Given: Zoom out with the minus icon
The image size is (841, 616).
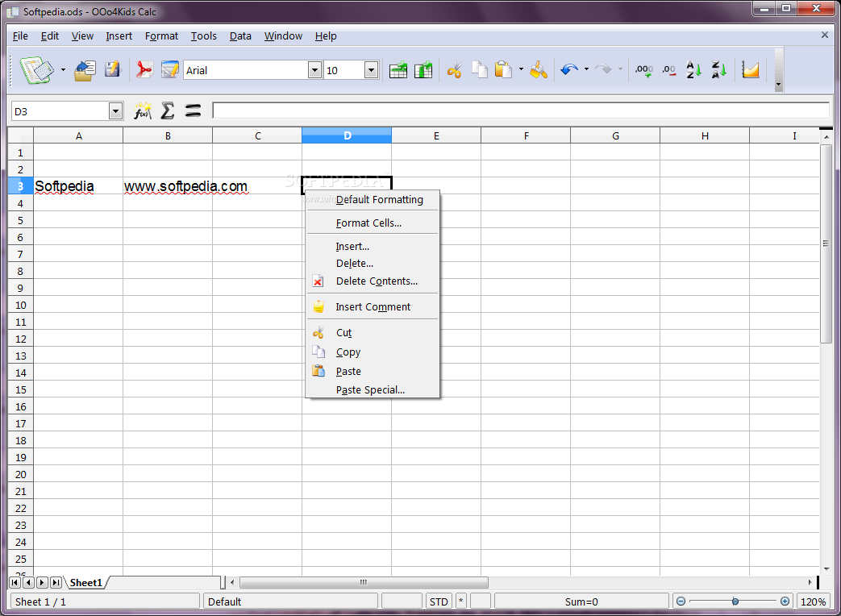Looking at the screenshot, I should point(681,601).
